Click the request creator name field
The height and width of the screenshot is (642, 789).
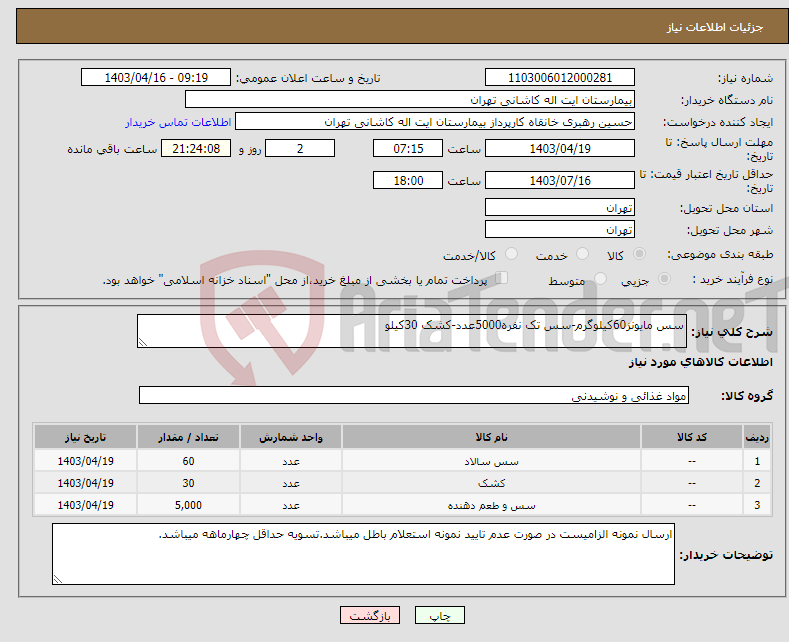[x=435, y=122]
